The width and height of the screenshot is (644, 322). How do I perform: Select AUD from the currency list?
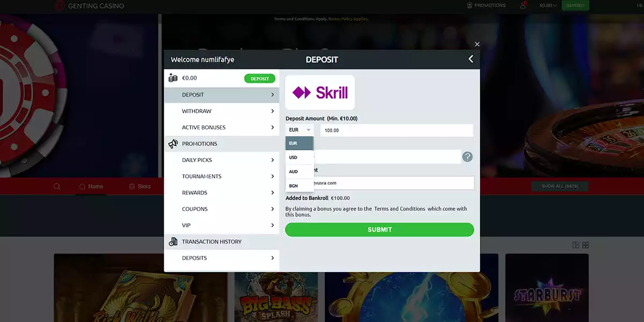[x=299, y=172]
